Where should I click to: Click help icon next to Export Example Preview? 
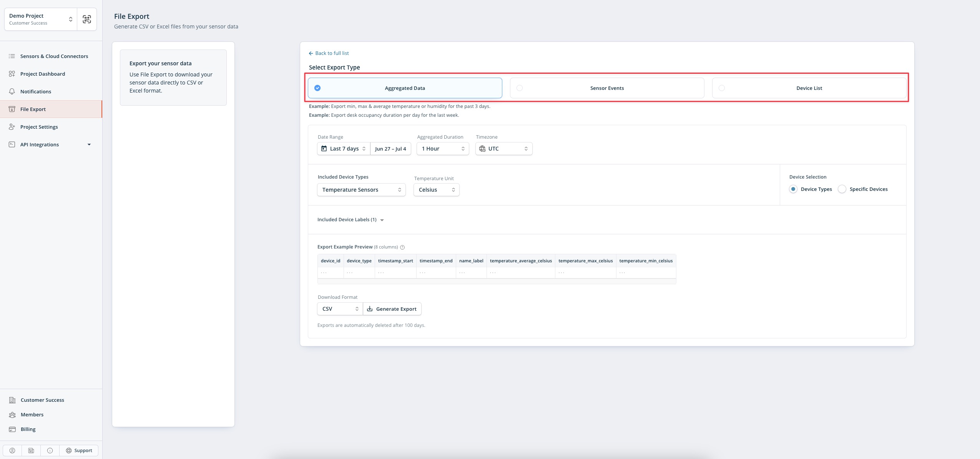pos(402,247)
